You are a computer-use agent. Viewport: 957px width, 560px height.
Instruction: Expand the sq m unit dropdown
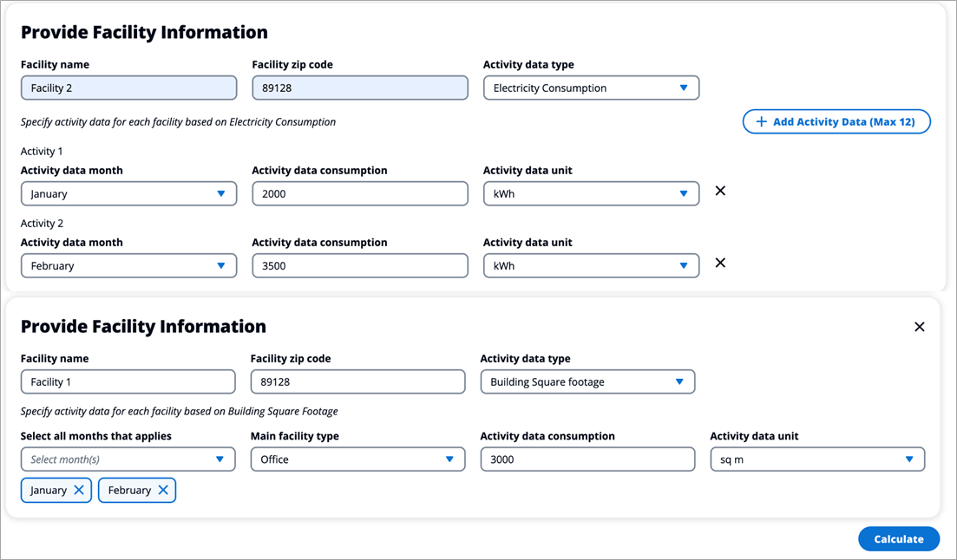coord(817,459)
